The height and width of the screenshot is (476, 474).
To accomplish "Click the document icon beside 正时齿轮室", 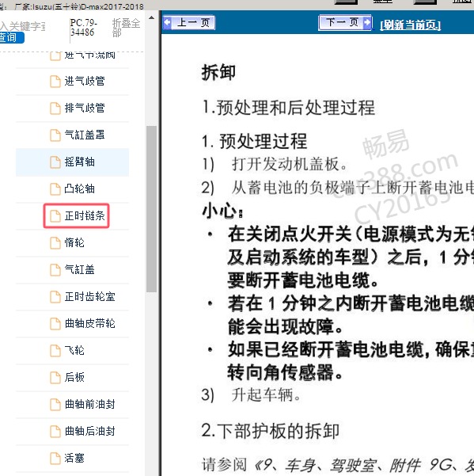I will (55, 297).
